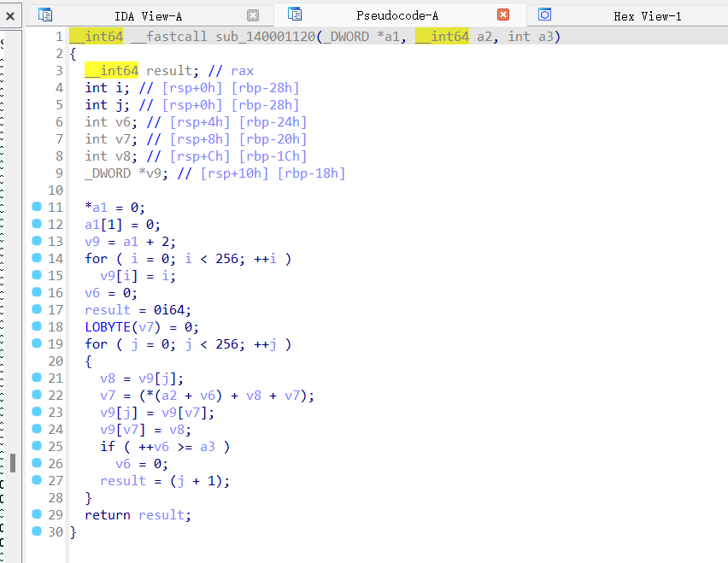This screenshot has width=728, height=563.
Task: Click 'result = (j + 1);' on line 27
Action: (x=165, y=481)
